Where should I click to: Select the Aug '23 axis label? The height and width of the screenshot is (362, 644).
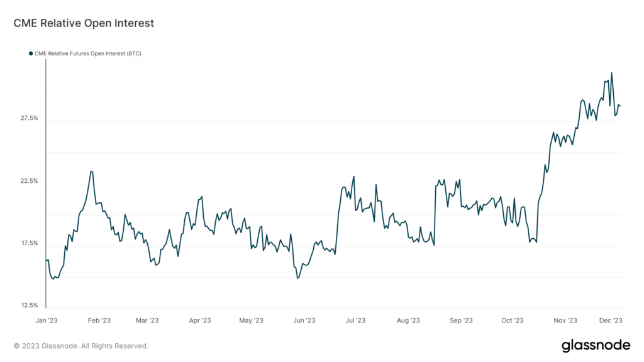(408, 320)
